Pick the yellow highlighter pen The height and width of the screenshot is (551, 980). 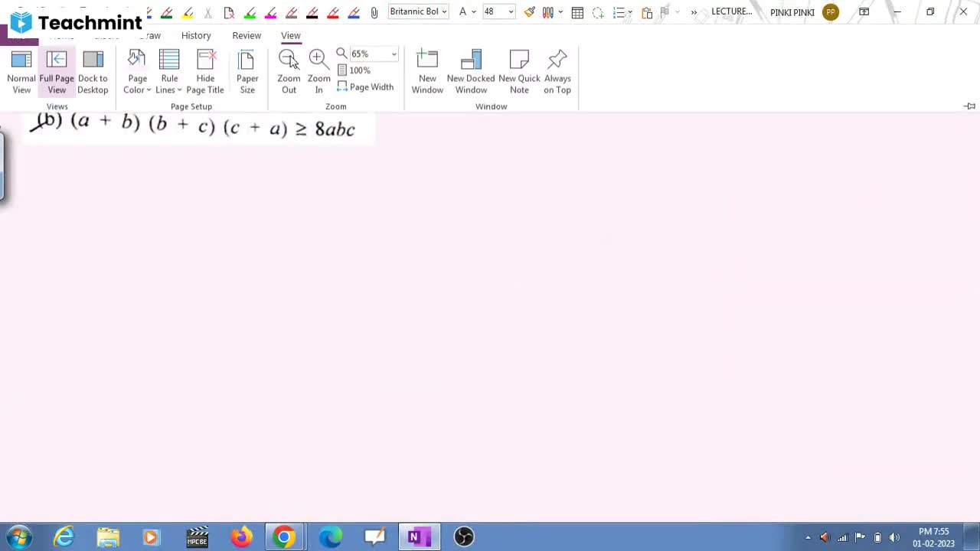point(188,12)
